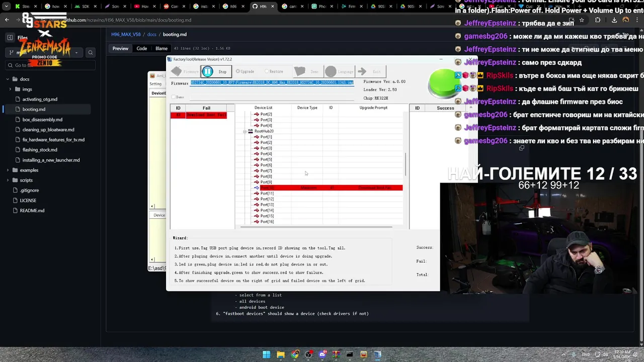Select Port[1] under RootHub20
The image size is (644, 362).
[266, 137]
